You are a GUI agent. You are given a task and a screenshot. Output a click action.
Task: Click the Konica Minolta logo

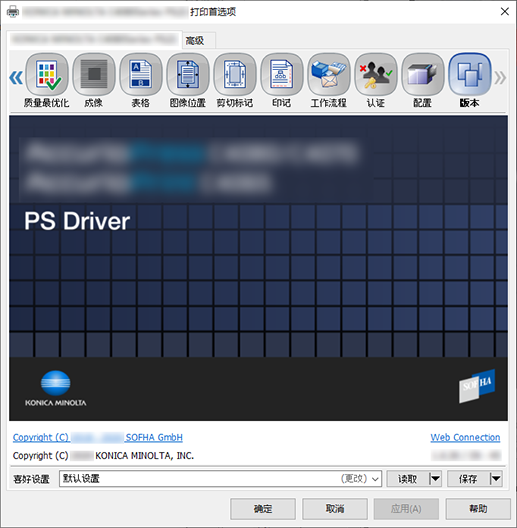click(56, 388)
